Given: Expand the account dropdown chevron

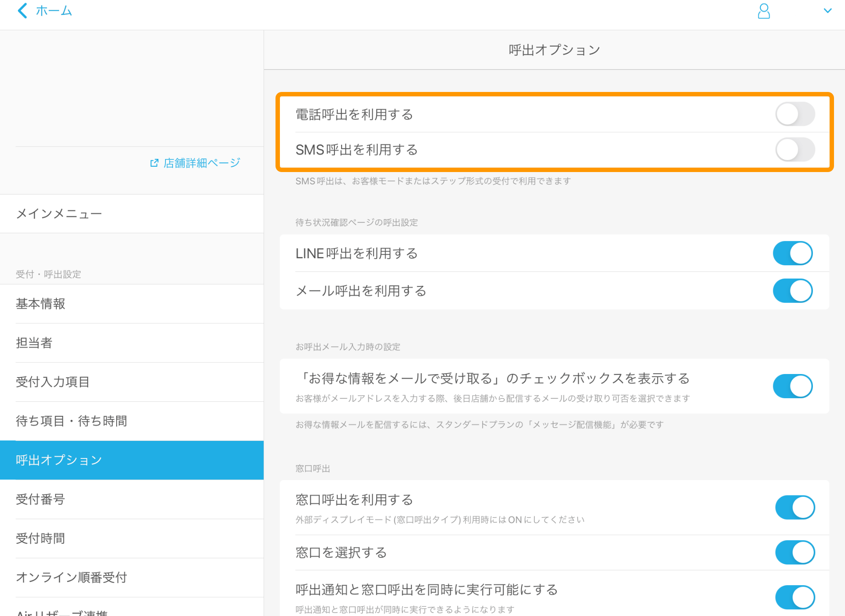Looking at the screenshot, I should coord(827,11).
